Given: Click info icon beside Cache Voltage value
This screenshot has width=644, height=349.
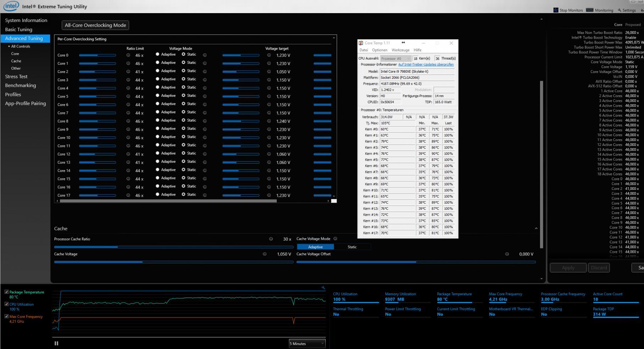Looking at the screenshot, I should tap(265, 254).
